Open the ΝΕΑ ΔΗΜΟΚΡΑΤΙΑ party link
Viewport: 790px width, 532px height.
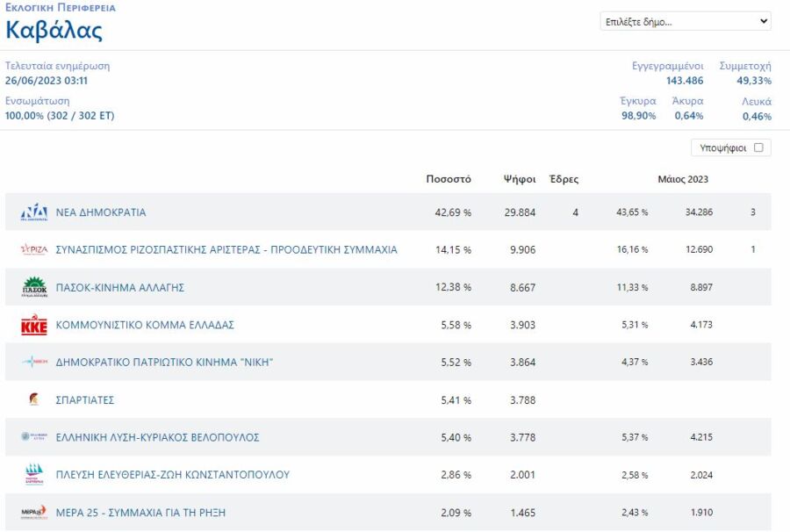click(101, 212)
